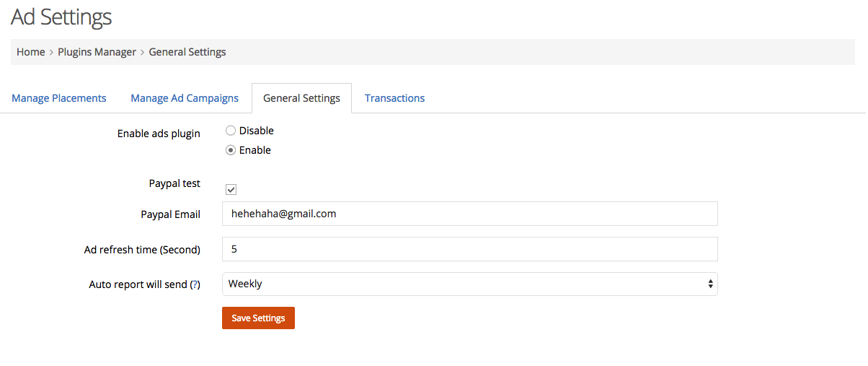Select the Disable radio button
Viewport: 868px width, 366px height.
point(231,131)
